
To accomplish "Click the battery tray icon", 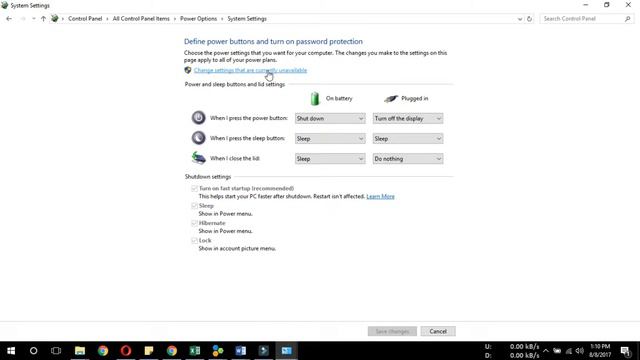I will pyautogui.click(x=557, y=351).
